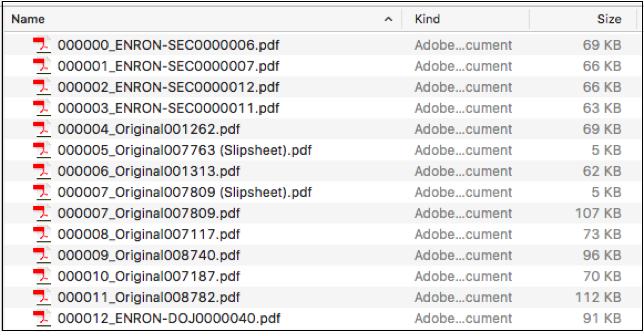Select file name 000003_ENRON-SEC0000011.pdf
This screenshot has height=332, width=644.
click(168, 108)
